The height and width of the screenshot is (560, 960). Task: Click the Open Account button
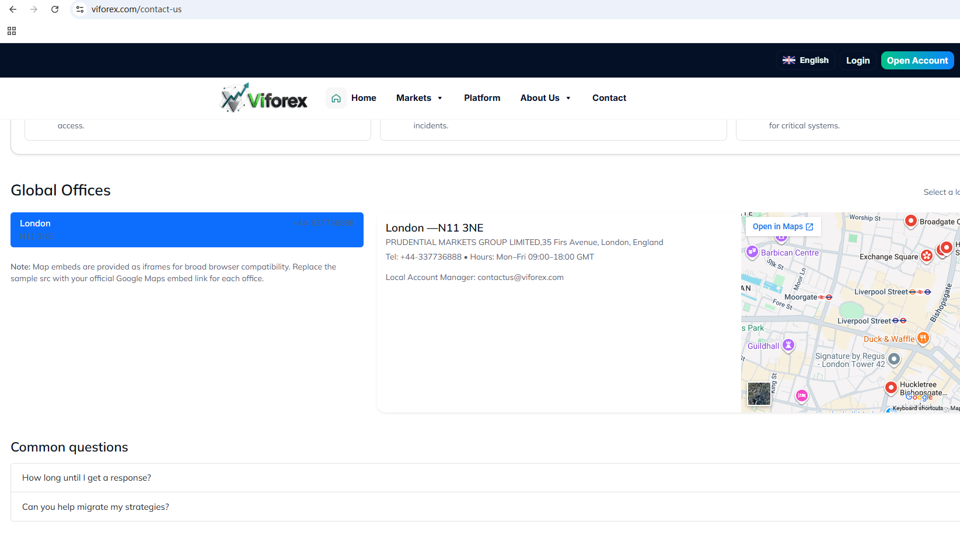(917, 60)
